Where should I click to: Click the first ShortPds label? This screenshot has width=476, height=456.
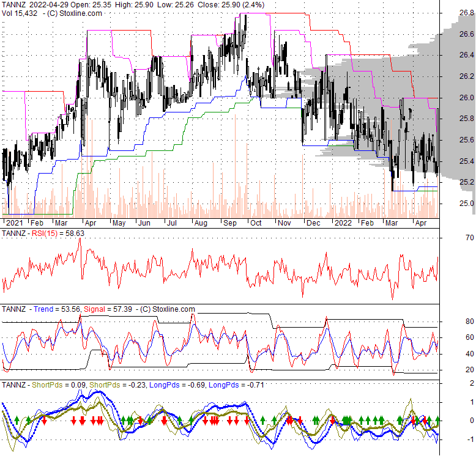(x=47, y=385)
